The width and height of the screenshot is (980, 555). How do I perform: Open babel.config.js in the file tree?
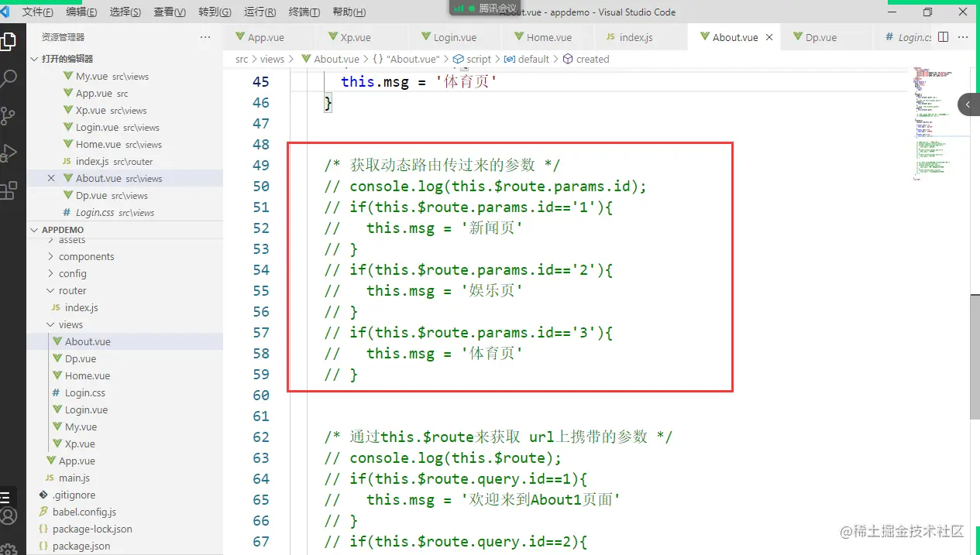tap(125, 512)
